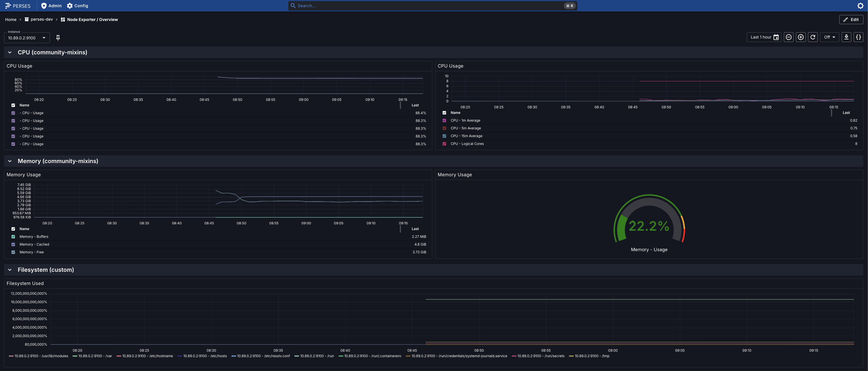Collapse the Memory (community-mixins) section
This screenshot has height=371, width=868.
tap(10, 161)
